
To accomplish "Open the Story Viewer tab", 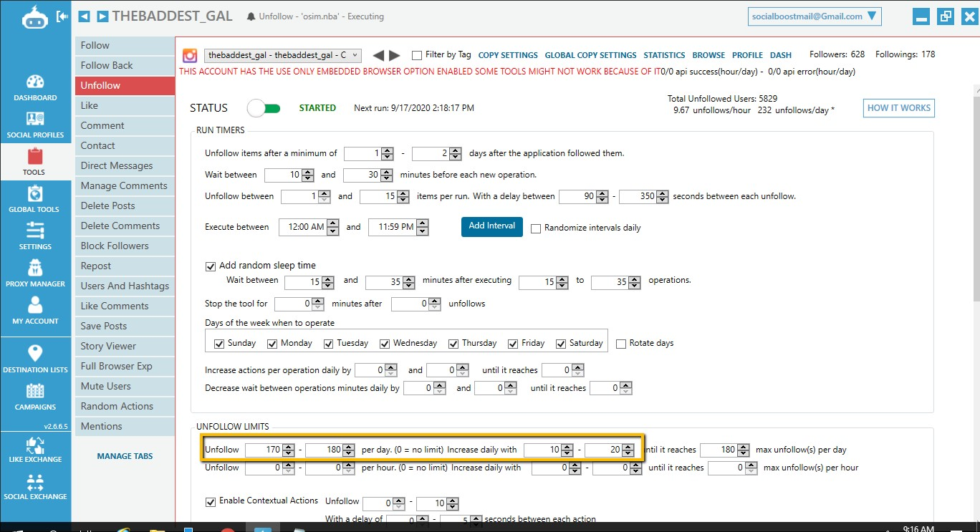I will coord(125,346).
